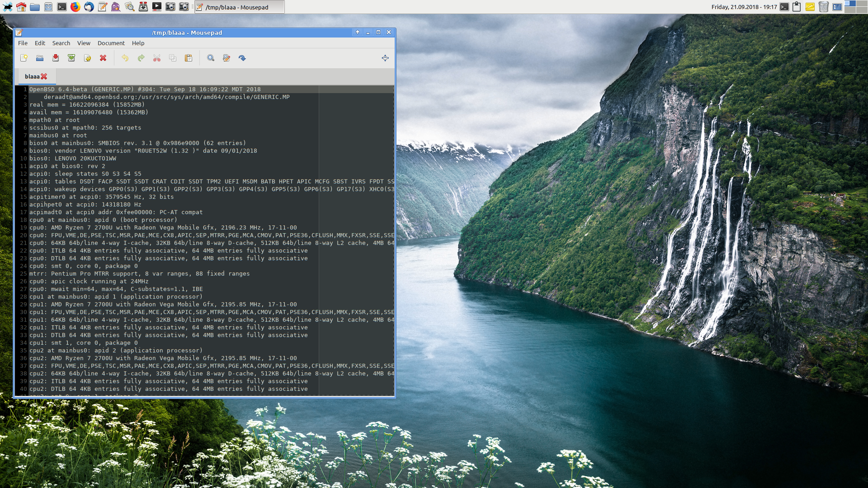Screen dimensions: 868x488
Task: Click the Find magnifier toolbar icon
Action: (211, 58)
